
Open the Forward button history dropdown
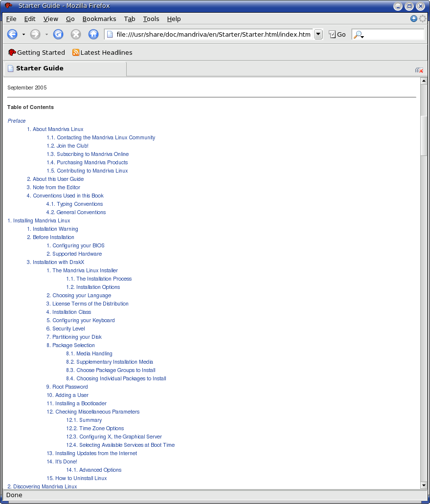[x=46, y=34]
